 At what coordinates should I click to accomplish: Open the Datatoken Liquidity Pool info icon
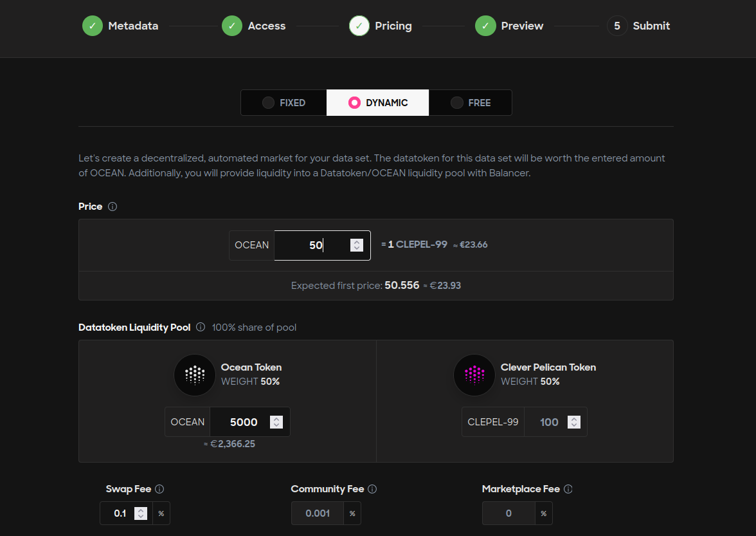tap(201, 327)
